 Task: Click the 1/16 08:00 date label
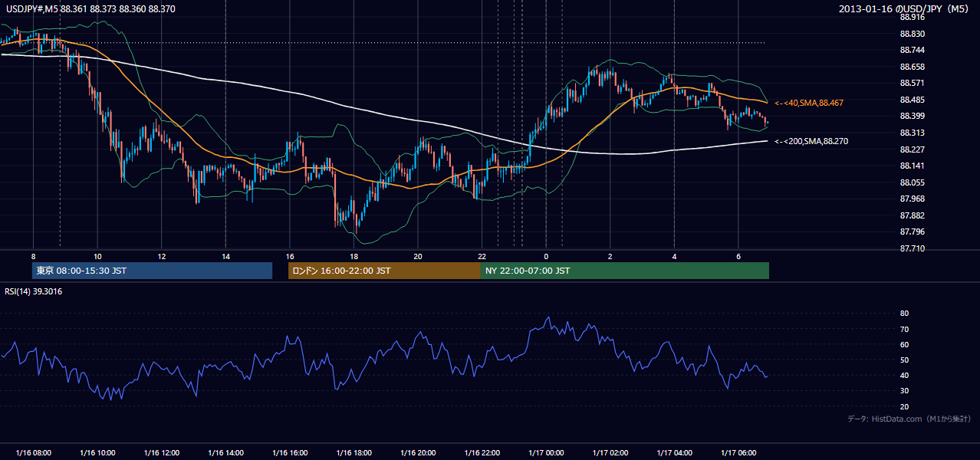click(x=33, y=453)
